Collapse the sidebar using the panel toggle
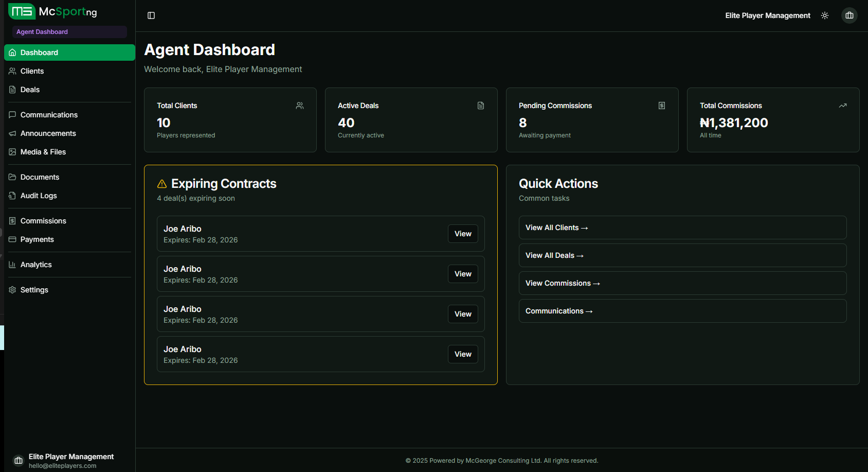Viewport: 868px width, 472px height. (151, 15)
